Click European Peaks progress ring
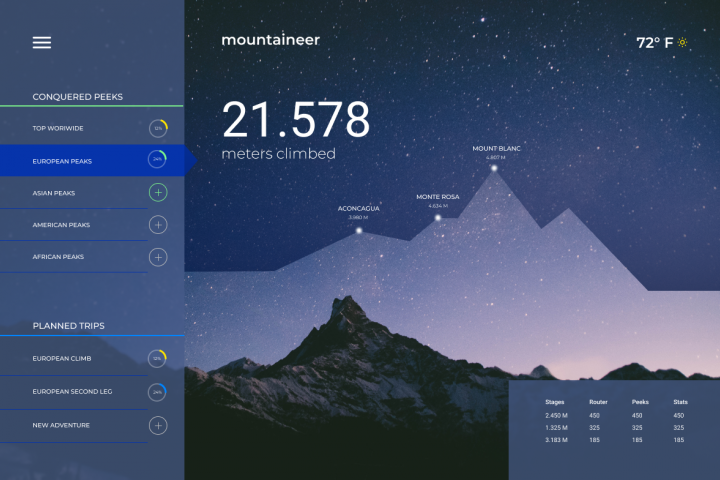 click(157, 159)
